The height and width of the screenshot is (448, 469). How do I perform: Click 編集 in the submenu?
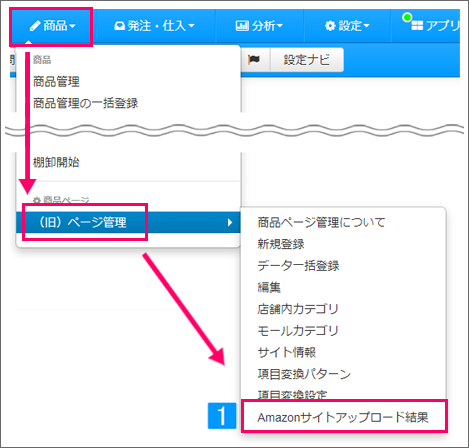coord(269,287)
